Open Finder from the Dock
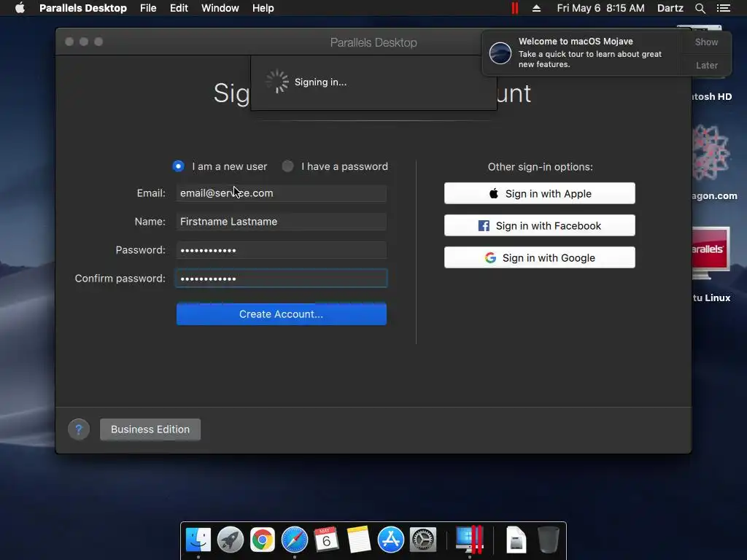This screenshot has height=560, width=747. [x=198, y=540]
